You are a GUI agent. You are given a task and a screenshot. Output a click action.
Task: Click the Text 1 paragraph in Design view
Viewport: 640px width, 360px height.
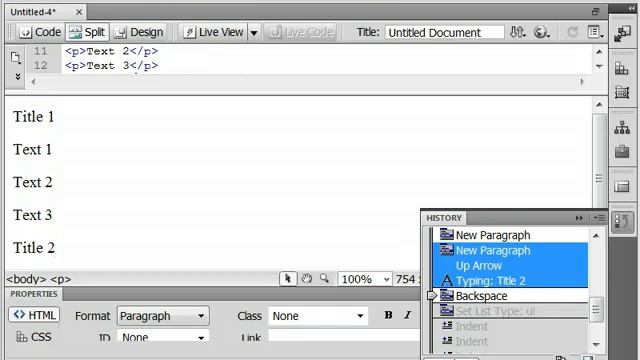[x=33, y=149]
